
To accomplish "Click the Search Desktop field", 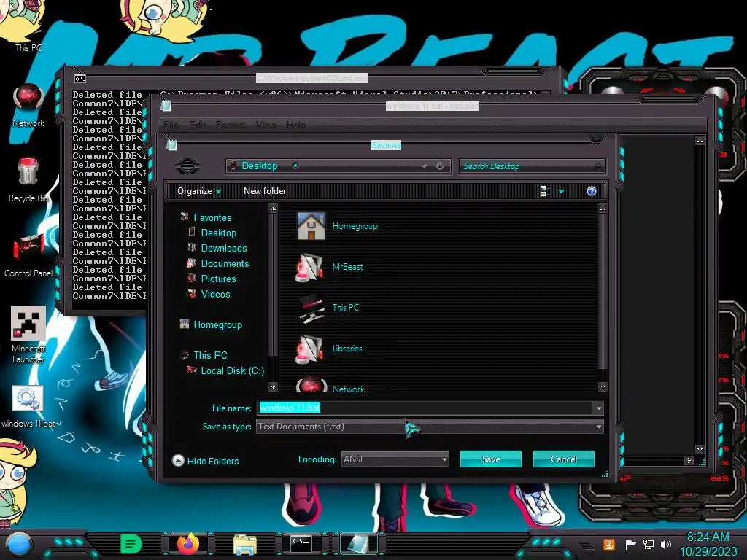I will 532,166.
